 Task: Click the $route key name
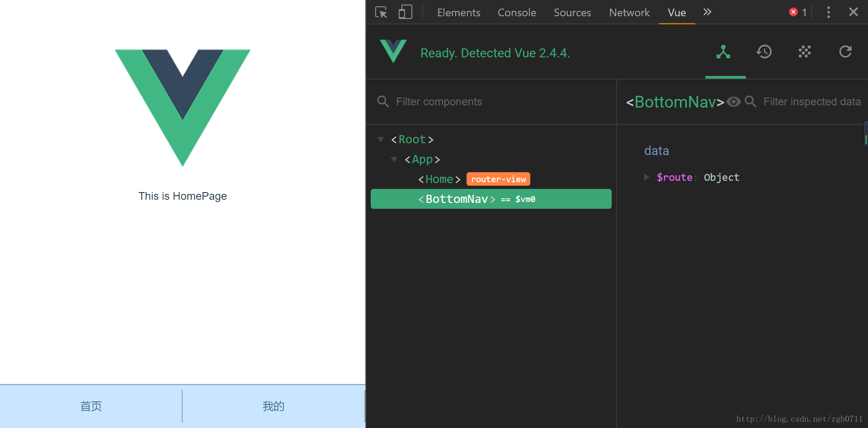[x=674, y=177]
